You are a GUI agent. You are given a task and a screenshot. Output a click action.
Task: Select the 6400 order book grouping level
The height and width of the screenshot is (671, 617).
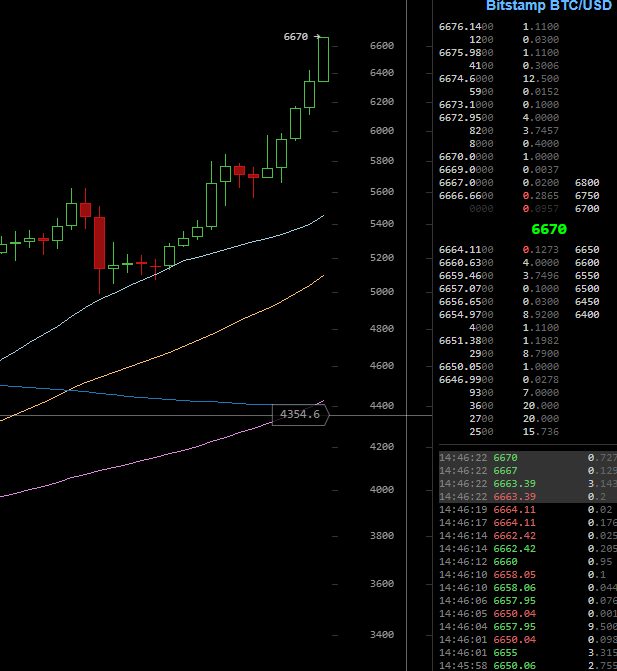[587, 315]
